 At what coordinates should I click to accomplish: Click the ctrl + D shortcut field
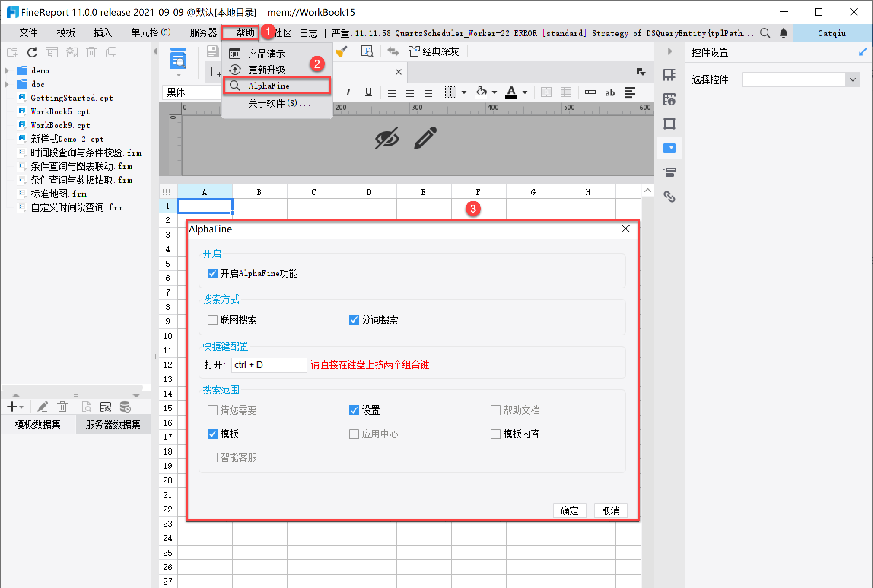pyautogui.click(x=269, y=365)
